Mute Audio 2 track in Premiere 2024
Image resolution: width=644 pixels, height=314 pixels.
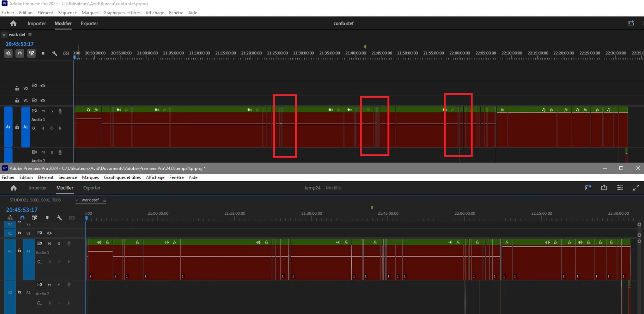(x=49, y=285)
